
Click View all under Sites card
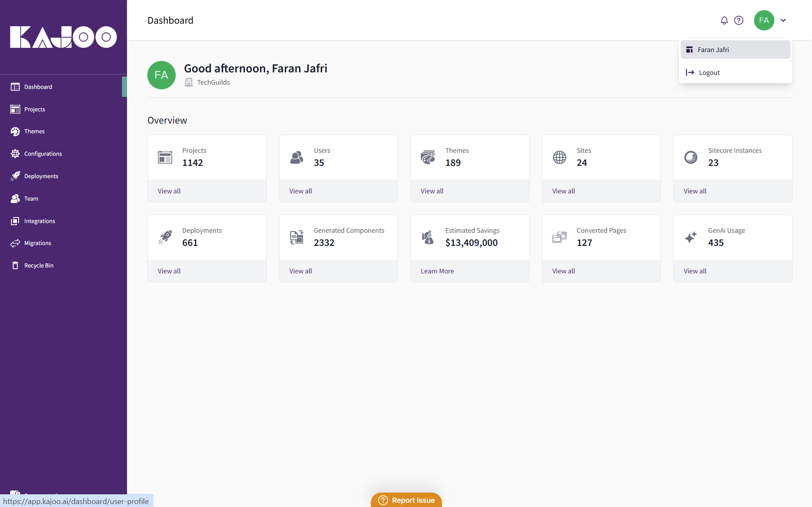point(563,191)
